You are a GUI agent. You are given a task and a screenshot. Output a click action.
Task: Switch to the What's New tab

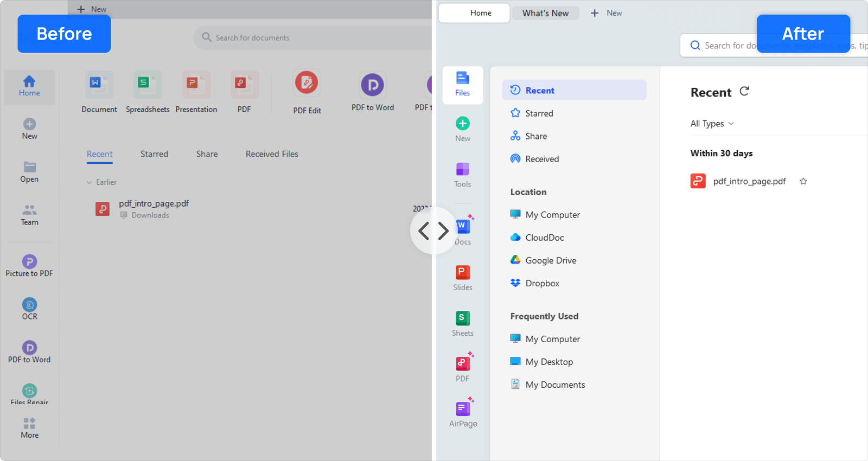(545, 13)
